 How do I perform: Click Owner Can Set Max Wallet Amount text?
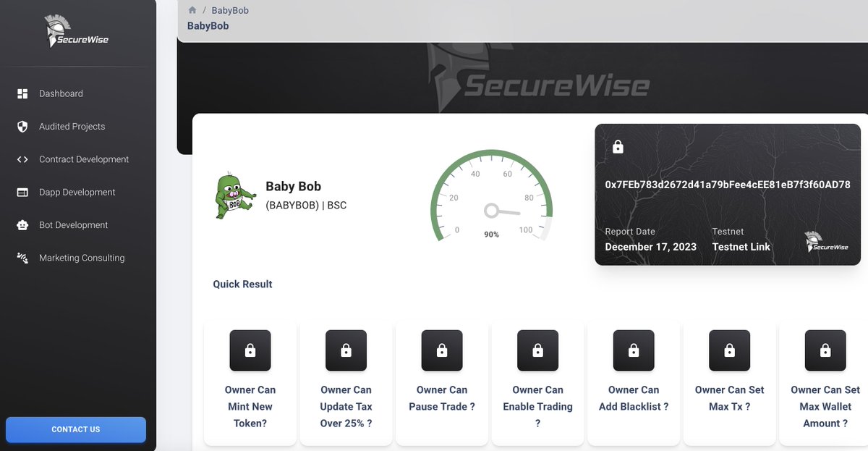pos(825,406)
